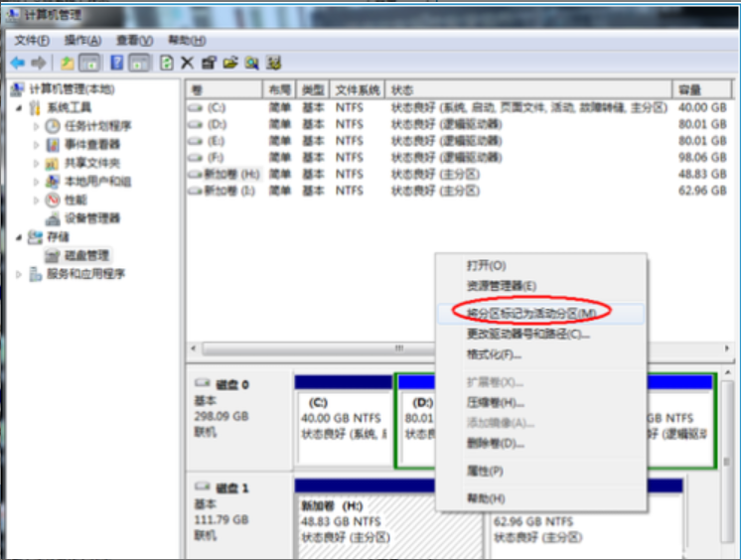
Task: Expand the 任务计划程序 tree node arrow
Action: point(37,126)
